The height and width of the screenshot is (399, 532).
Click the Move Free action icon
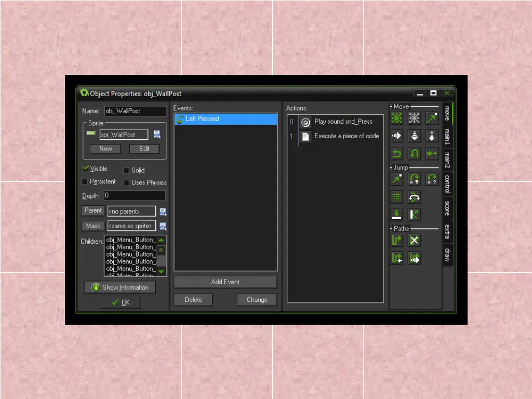tap(414, 119)
